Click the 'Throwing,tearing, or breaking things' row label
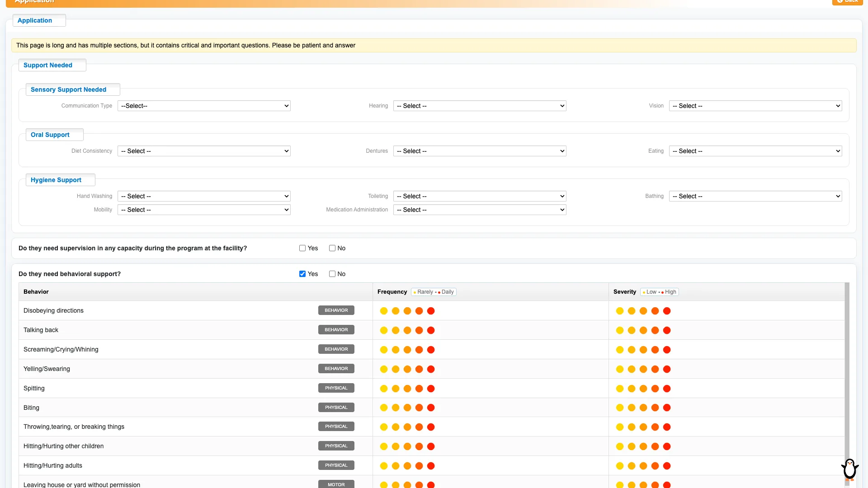Screen dimensions: 868x488 (74, 427)
